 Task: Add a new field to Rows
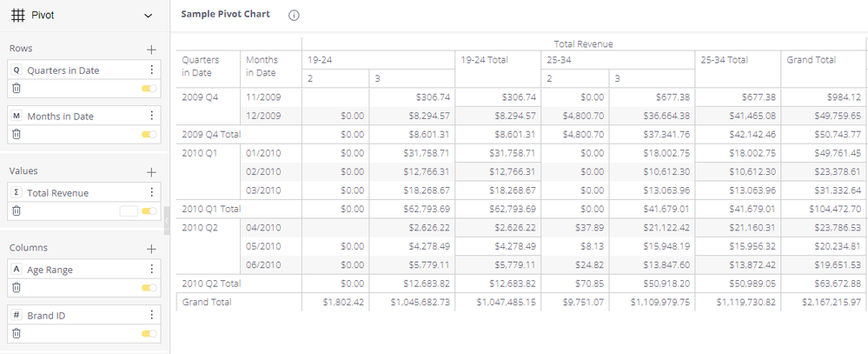tap(150, 50)
